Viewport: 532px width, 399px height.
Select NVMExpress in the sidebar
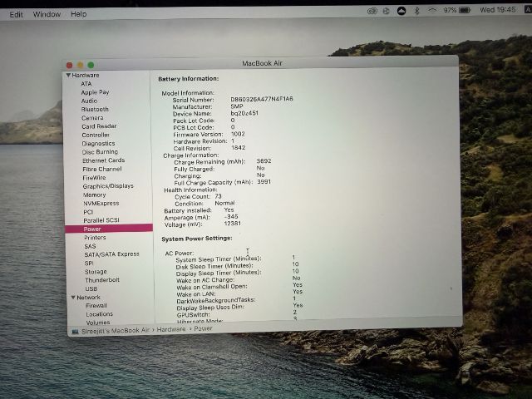101,203
